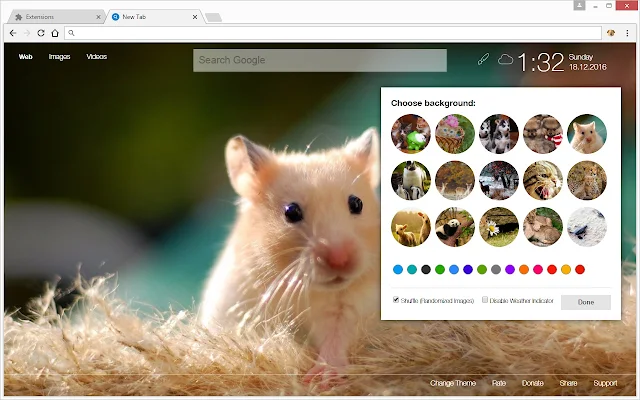Image resolution: width=640 pixels, height=400 pixels.
Task: Close the Extensions tab
Action: [x=98, y=17]
